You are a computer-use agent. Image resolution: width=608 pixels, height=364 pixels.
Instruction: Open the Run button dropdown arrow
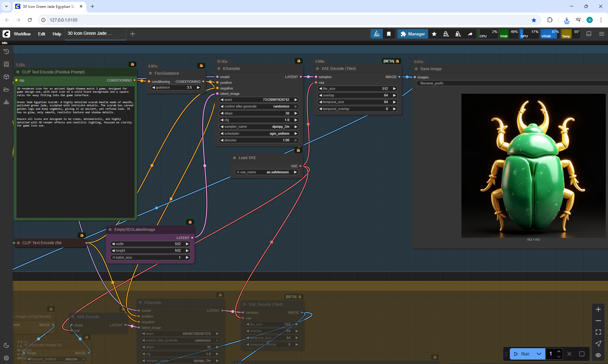click(x=539, y=354)
